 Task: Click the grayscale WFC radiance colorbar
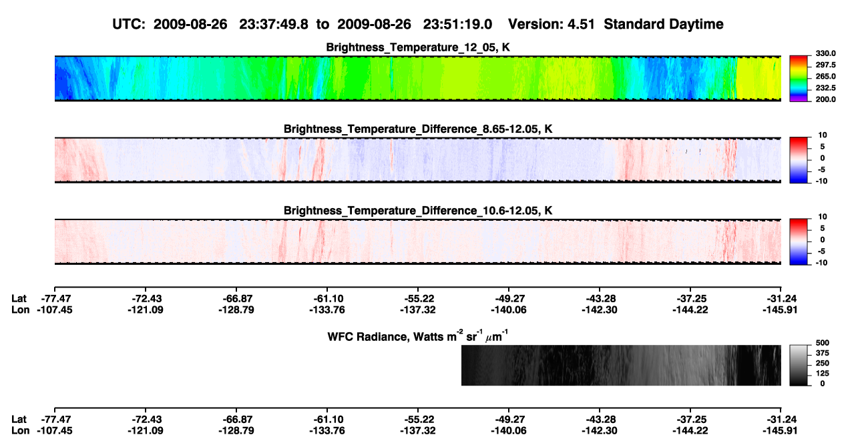(799, 365)
